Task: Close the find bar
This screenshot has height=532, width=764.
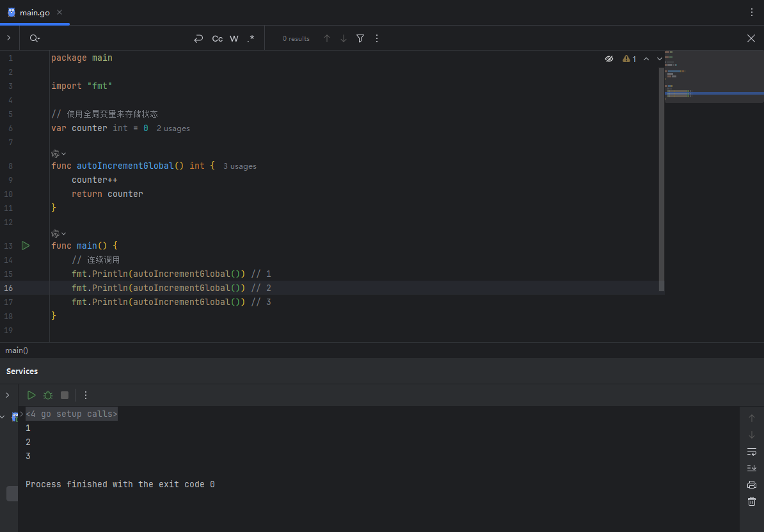Action: click(751, 38)
